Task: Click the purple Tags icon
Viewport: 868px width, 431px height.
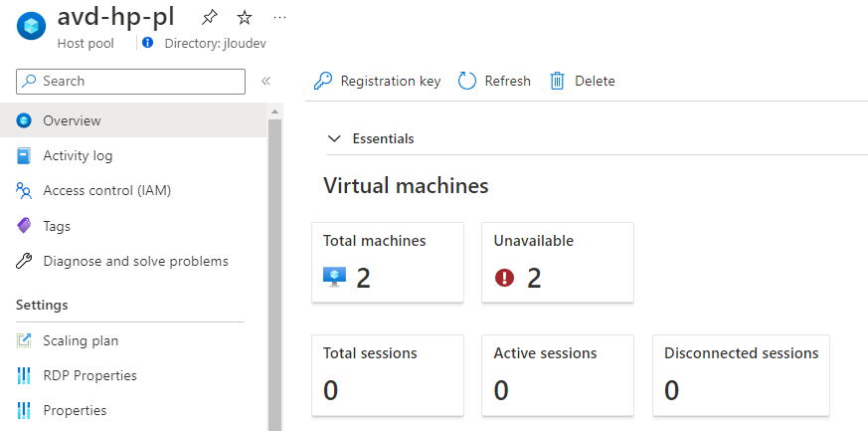Action: [24, 226]
